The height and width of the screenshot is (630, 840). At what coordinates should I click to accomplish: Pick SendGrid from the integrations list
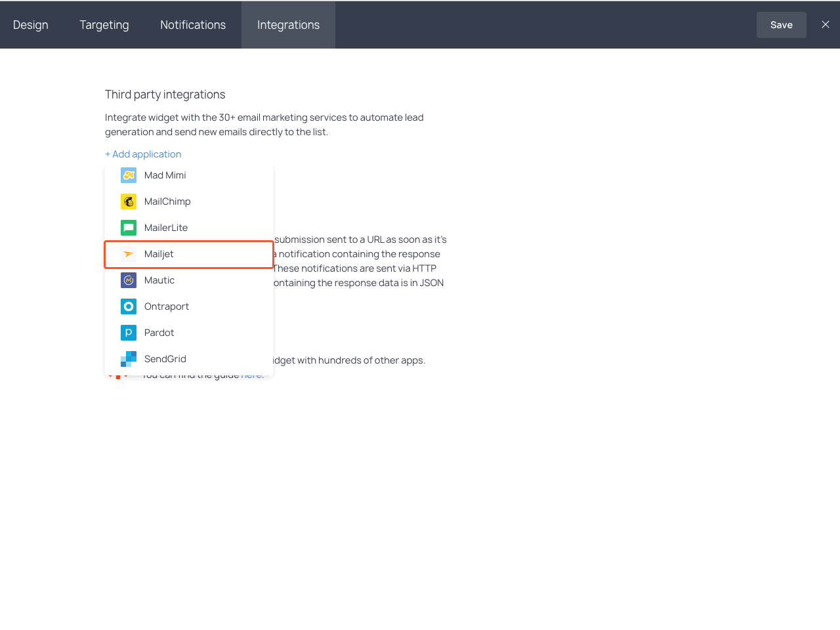pyautogui.click(x=165, y=359)
